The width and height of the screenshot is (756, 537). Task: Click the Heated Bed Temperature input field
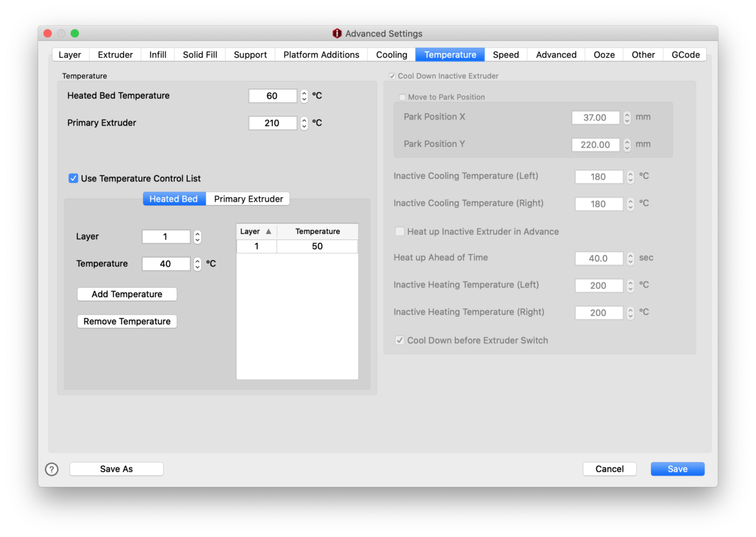click(272, 96)
